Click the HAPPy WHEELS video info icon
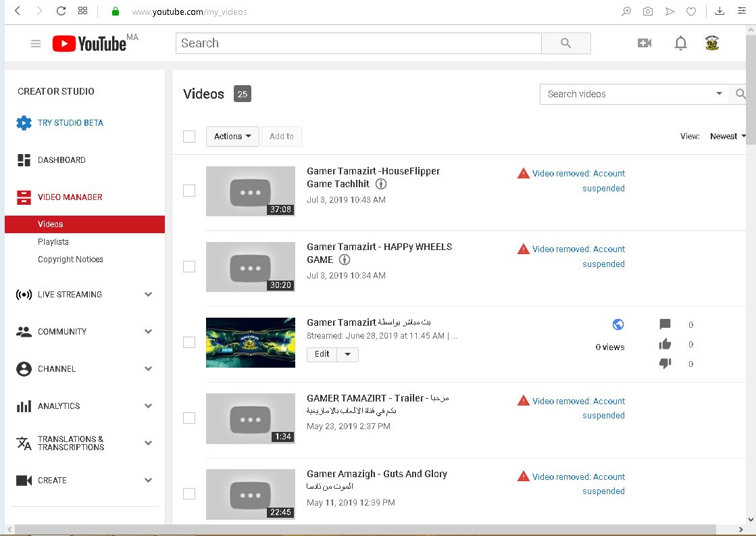This screenshot has height=536, width=756. 345,260
